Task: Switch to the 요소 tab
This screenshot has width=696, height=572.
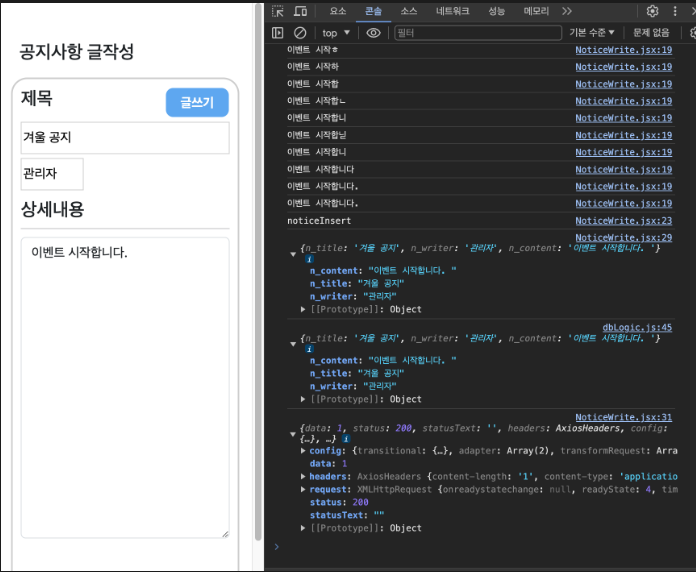Action: (x=338, y=11)
